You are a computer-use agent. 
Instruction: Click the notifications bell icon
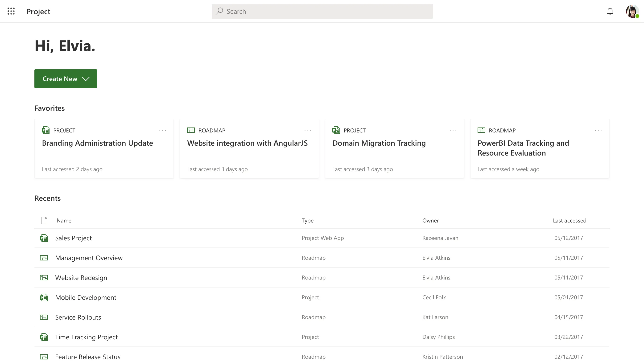[x=610, y=11]
